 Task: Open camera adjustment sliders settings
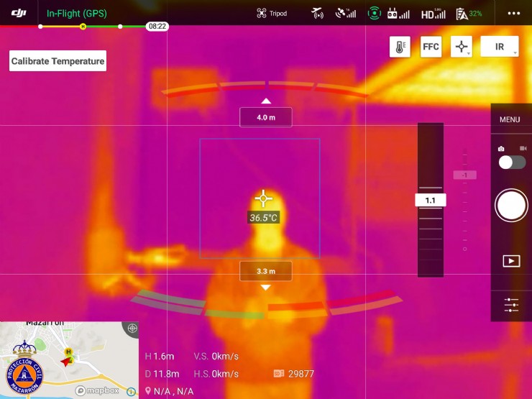pos(511,304)
